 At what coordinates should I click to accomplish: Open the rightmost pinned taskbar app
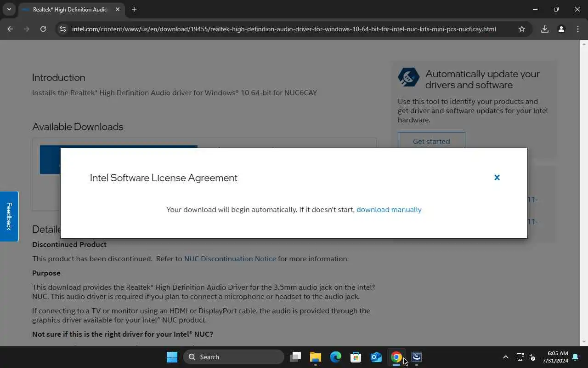pos(417,357)
